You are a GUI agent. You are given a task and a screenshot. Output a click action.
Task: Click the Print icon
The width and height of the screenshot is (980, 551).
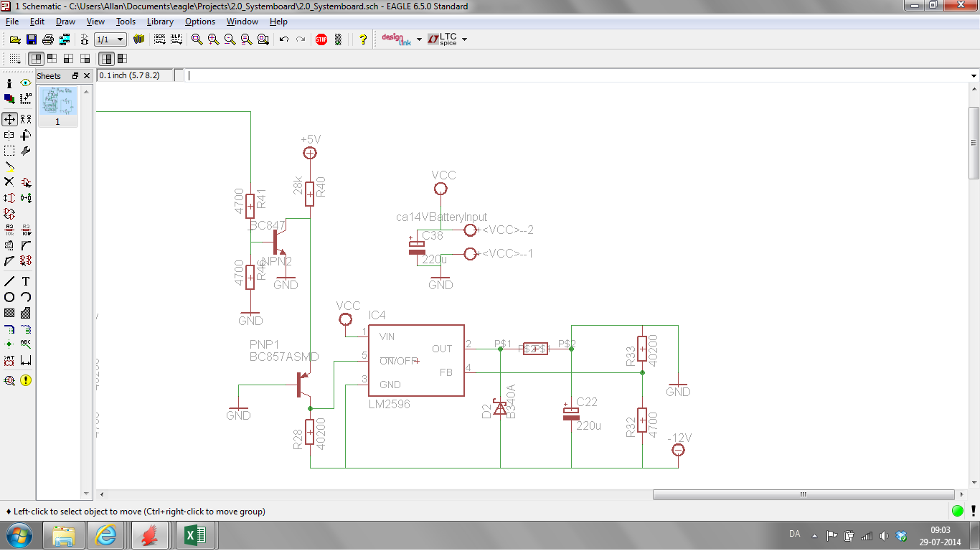tap(48, 39)
